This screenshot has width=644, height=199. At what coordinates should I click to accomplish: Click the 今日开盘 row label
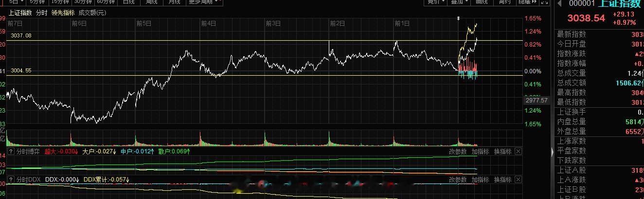572,44
